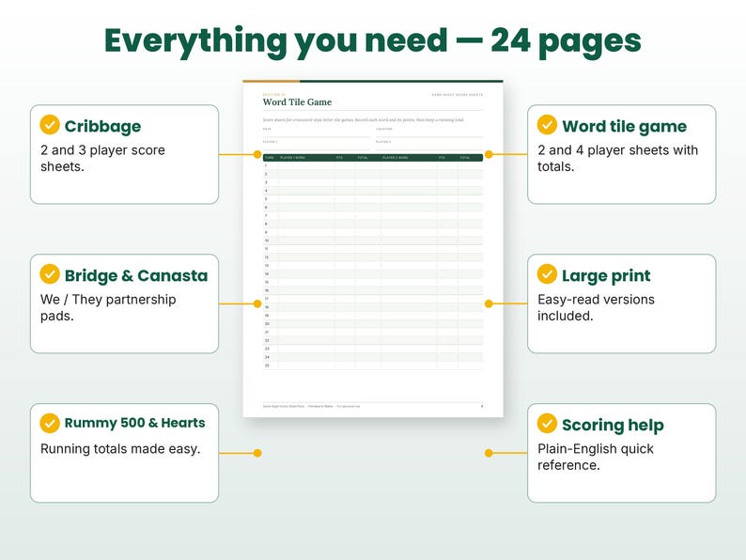Image resolution: width=746 pixels, height=560 pixels.
Task: Click the checkmark icon beside Rummy 500 & Hearts
Action: click(x=50, y=423)
